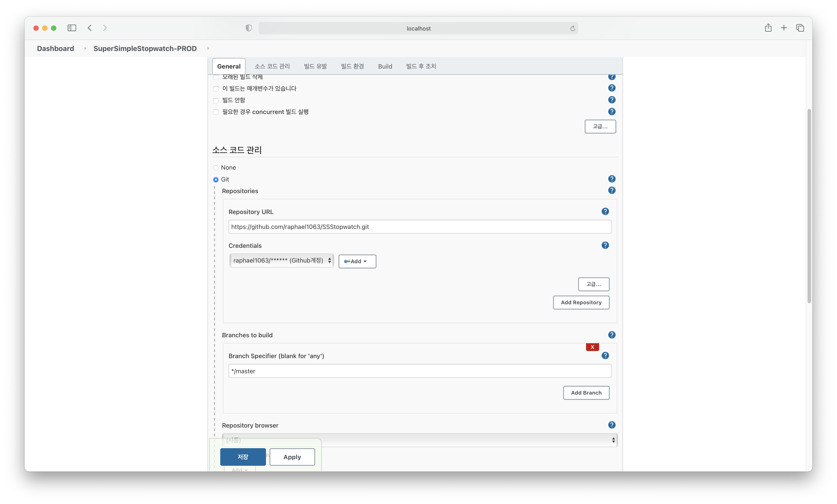This screenshot has height=504, width=837.
Task: Click help icon beside Branches to build
Action: click(x=611, y=335)
